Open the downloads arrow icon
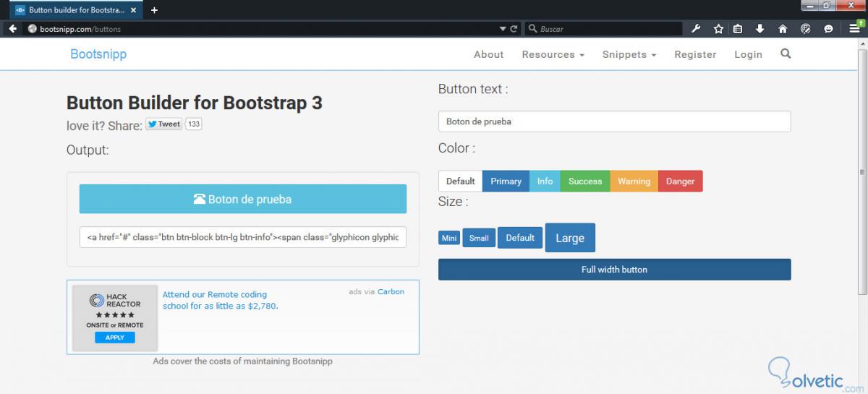The image size is (868, 394). coord(760,29)
